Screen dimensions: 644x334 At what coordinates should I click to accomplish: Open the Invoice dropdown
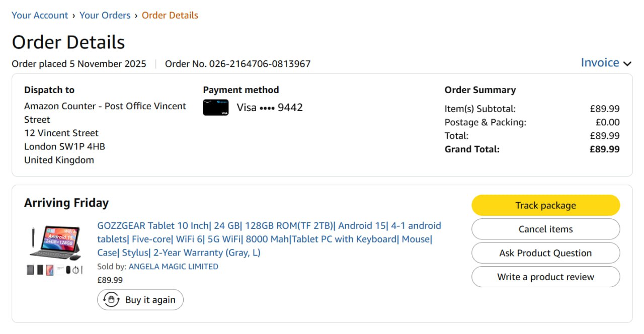[600, 63]
